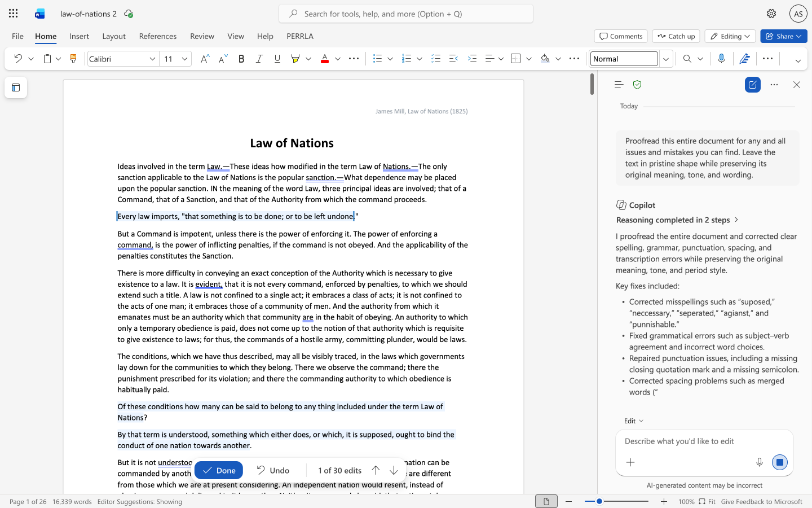Expand the Reasoning completed in 2 steps section
This screenshot has width=812, height=508.
click(678, 220)
